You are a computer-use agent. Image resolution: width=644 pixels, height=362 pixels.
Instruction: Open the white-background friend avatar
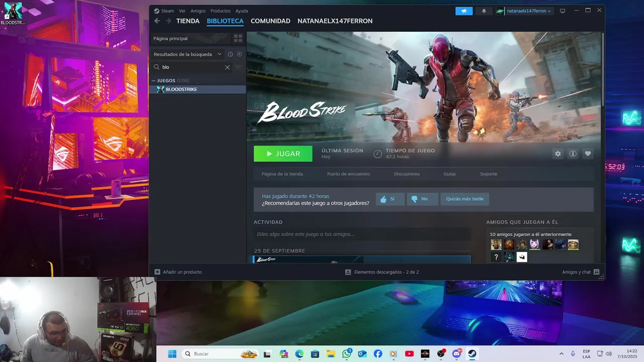(522, 257)
